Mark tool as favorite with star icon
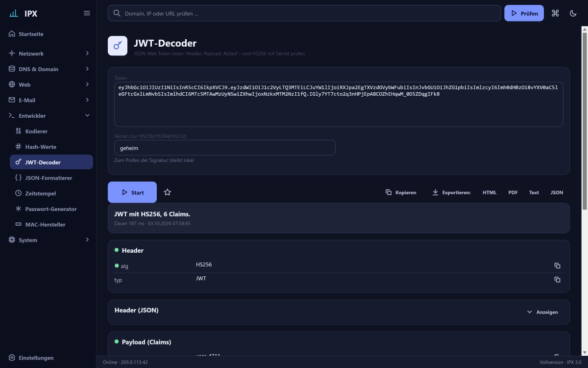This screenshot has height=368, width=588. point(167,192)
